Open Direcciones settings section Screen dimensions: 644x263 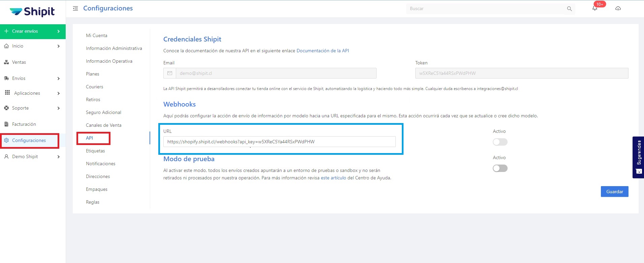click(x=98, y=176)
